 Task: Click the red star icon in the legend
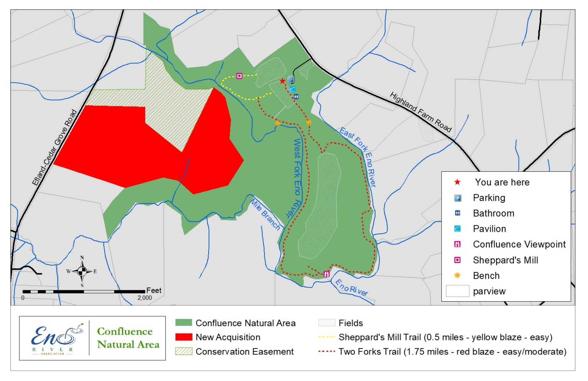pos(457,182)
